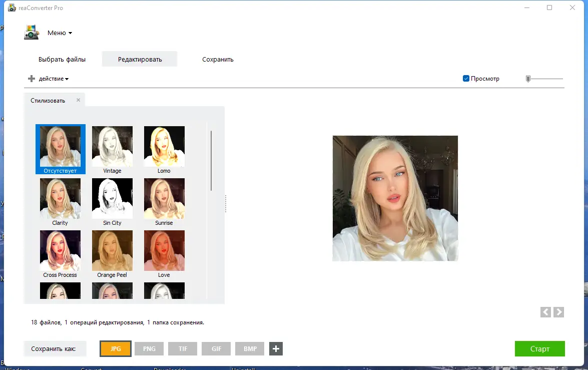The height and width of the screenshot is (370, 588).
Task: Select TIF output format
Action: (x=183, y=348)
